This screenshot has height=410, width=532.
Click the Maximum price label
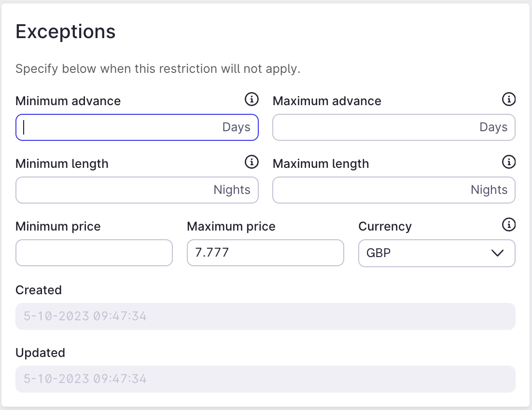(x=231, y=227)
